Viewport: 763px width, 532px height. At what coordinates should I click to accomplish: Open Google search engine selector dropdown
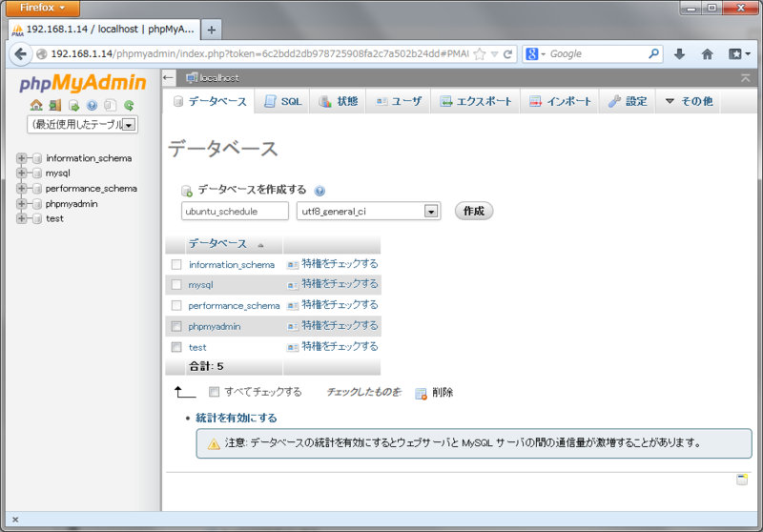click(x=536, y=54)
